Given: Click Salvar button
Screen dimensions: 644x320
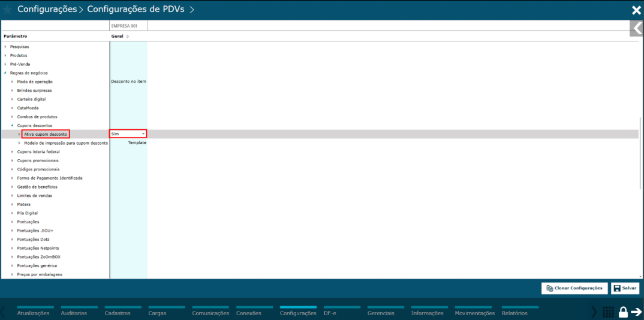Looking at the screenshot, I should pos(625,288).
